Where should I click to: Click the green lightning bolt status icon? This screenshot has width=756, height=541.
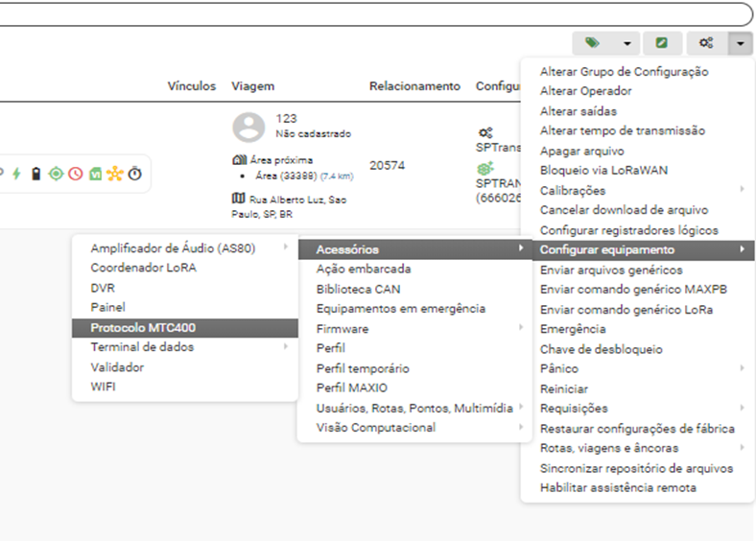(15, 174)
